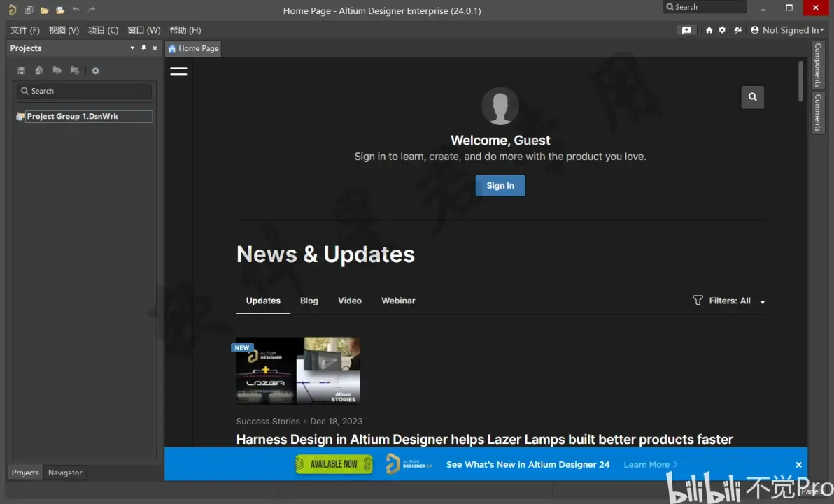The width and height of the screenshot is (834, 504).
Task: Click the disconnected notifications icon
Action: click(x=737, y=30)
